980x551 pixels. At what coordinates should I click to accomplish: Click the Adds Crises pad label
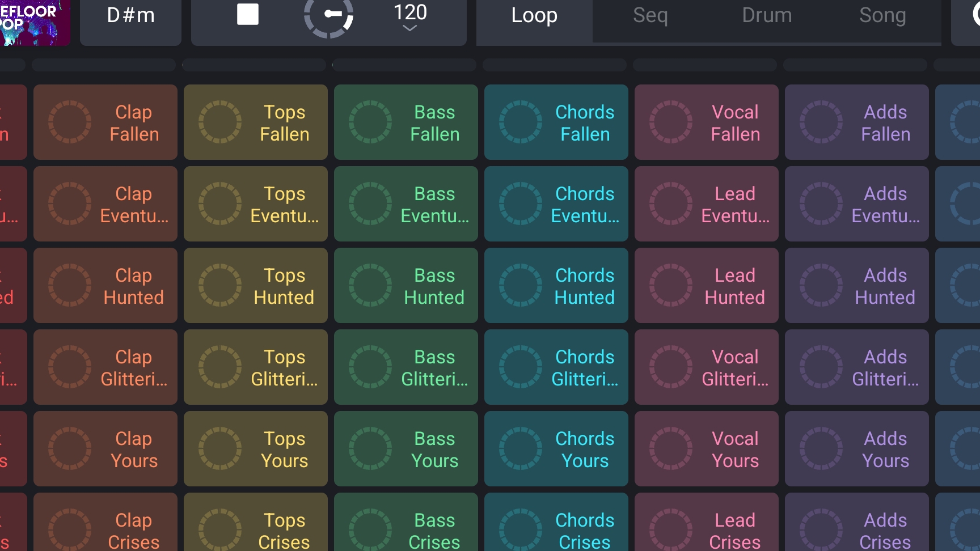[885, 530]
